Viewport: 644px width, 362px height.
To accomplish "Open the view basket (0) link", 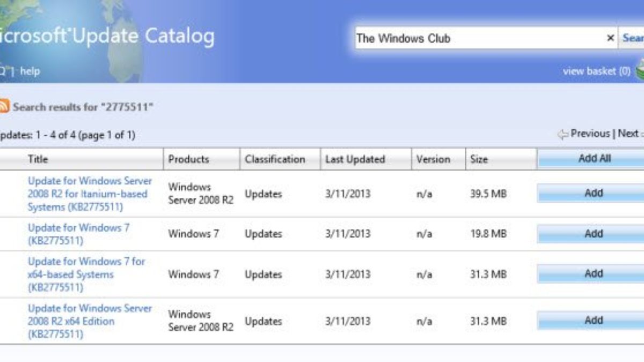I will (x=596, y=71).
